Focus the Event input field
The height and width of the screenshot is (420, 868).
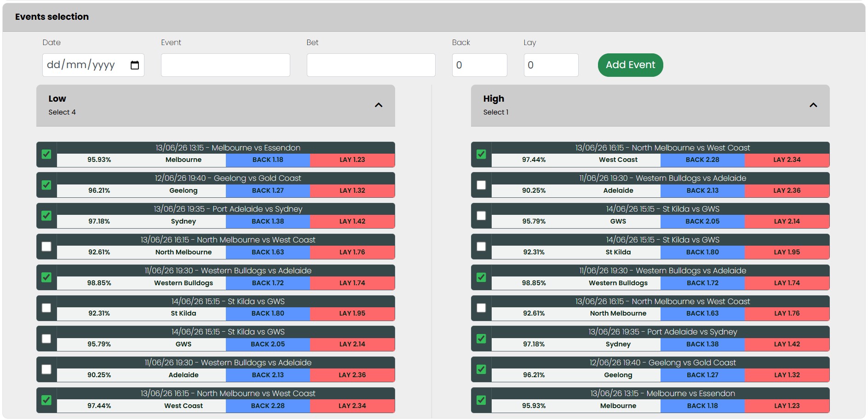(225, 65)
